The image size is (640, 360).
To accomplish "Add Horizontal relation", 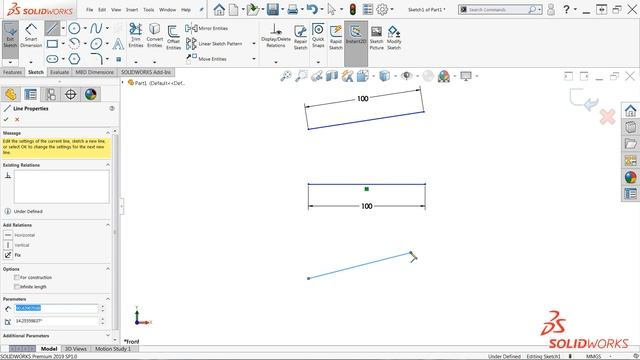I will 19,235.
